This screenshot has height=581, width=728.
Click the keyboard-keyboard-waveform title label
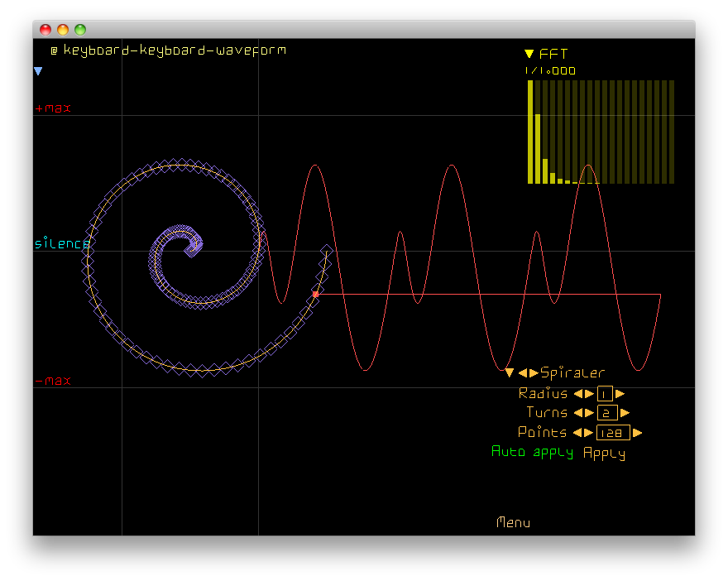175,50
